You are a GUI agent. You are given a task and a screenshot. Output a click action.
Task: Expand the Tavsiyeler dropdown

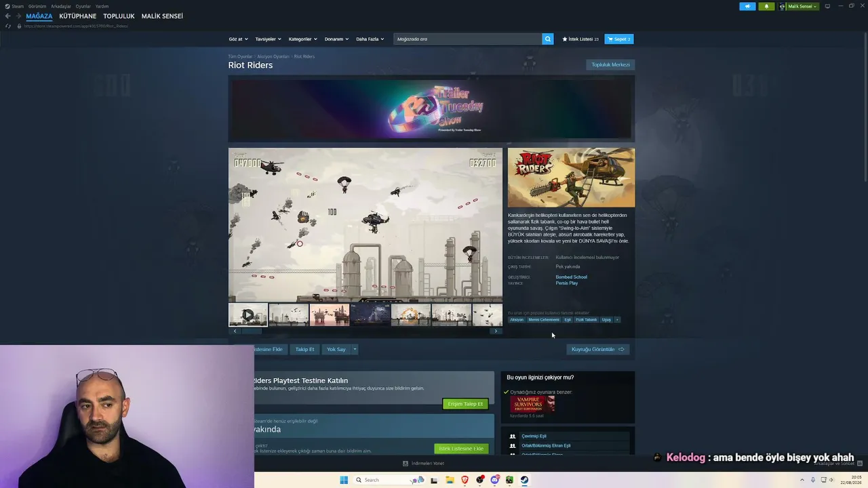(269, 39)
